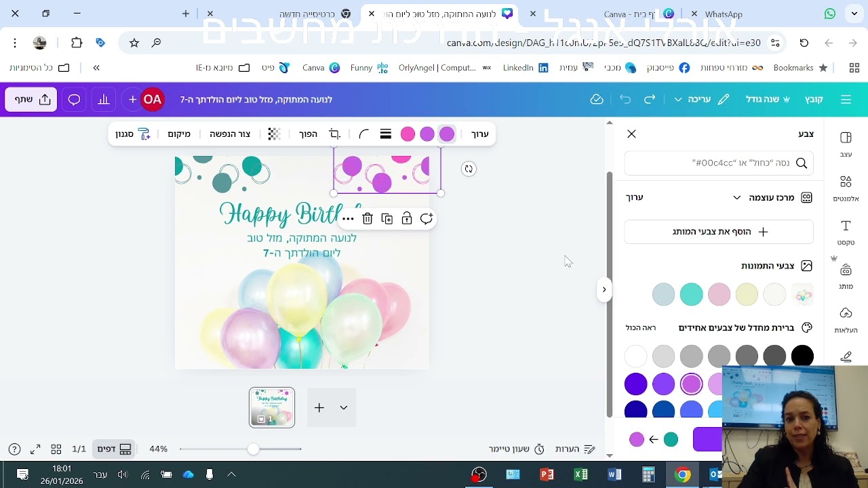Viewport: 868px width, 488px height.
Task: Open grid view of pages
Action: [x=56, y=449]
